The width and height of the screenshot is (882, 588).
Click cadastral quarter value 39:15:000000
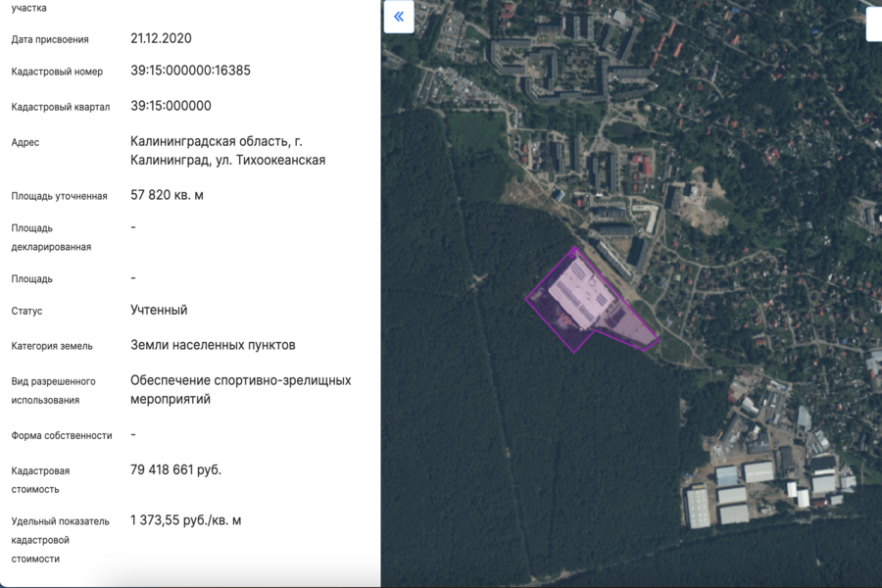pyautogui.click(x=171, y=106)
